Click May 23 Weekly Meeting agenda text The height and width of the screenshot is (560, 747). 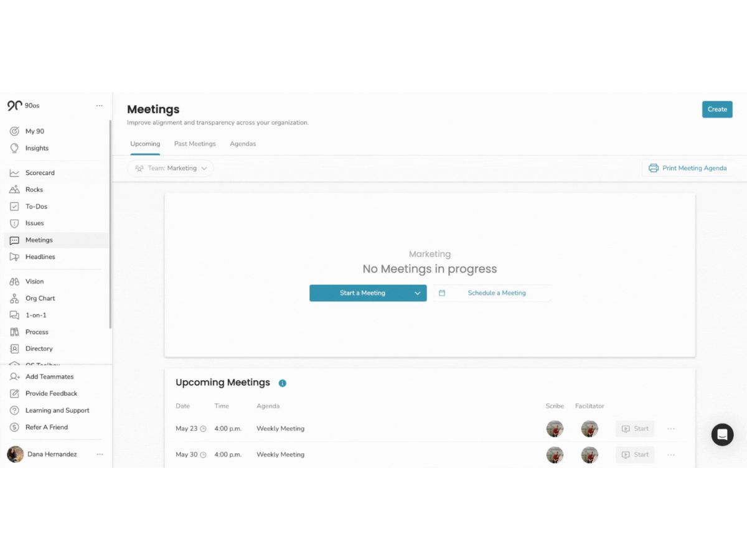point(280,429)
